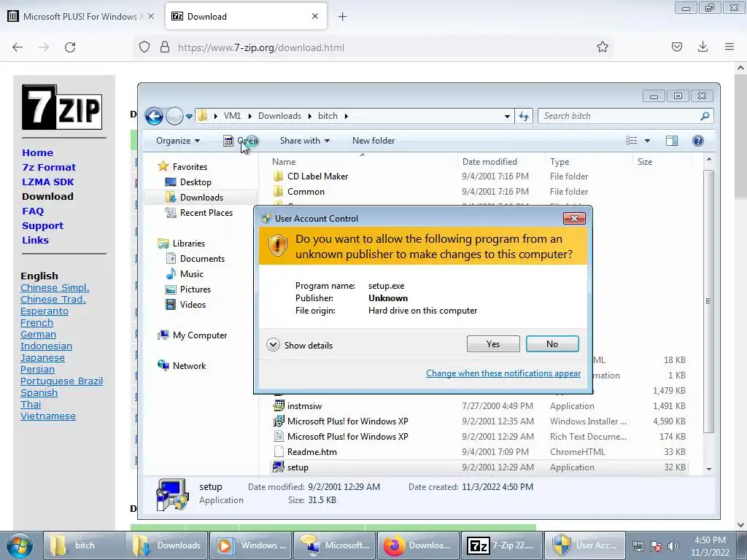This screenshot has width=747, height=560.
Task: Click Downloads breadcrumb in address bar
Action: (279, 116)
